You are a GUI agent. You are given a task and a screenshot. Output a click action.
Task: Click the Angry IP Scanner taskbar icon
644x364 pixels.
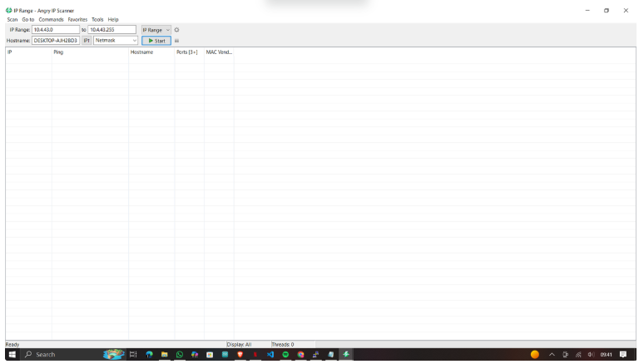(346, 355)
